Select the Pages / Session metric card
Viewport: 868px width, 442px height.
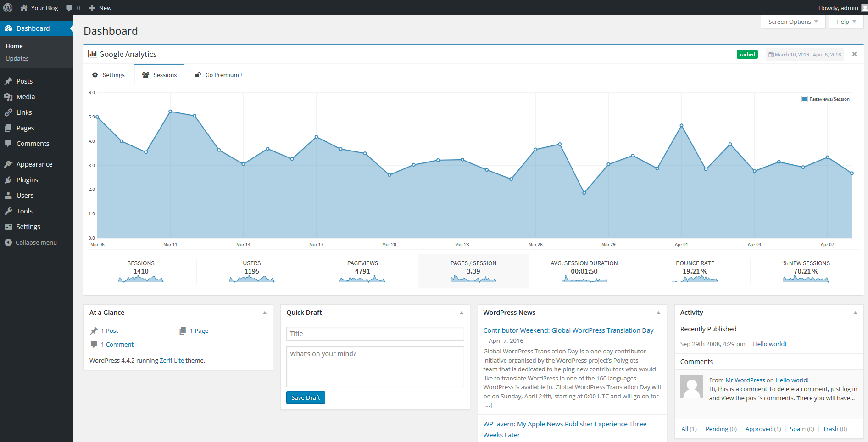[473, 271]
